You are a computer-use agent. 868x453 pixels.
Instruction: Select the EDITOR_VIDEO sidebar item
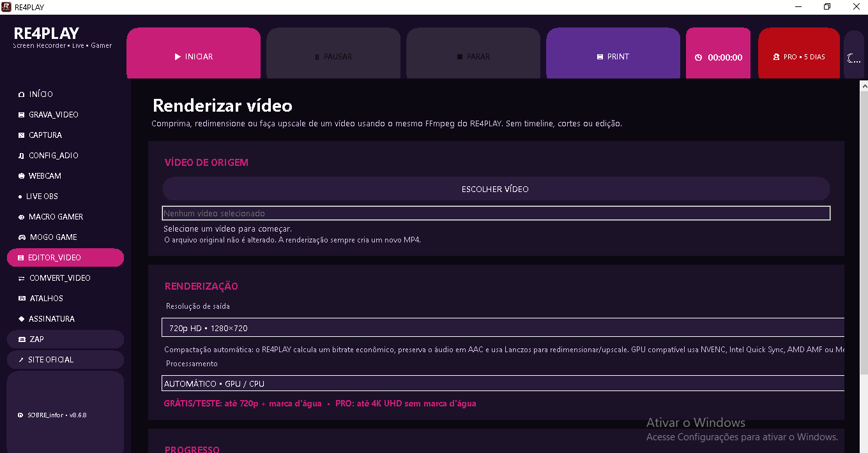click(65, 258)
